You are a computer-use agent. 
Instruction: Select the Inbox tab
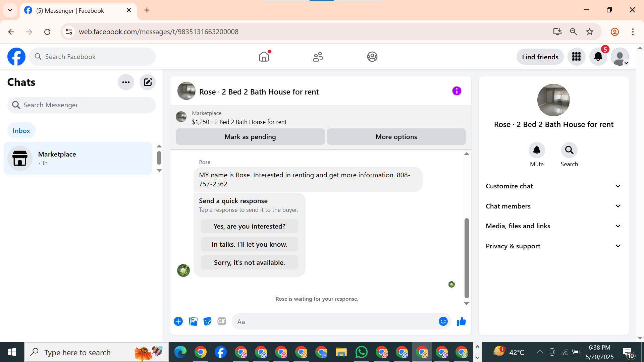(x=21, y=131)
